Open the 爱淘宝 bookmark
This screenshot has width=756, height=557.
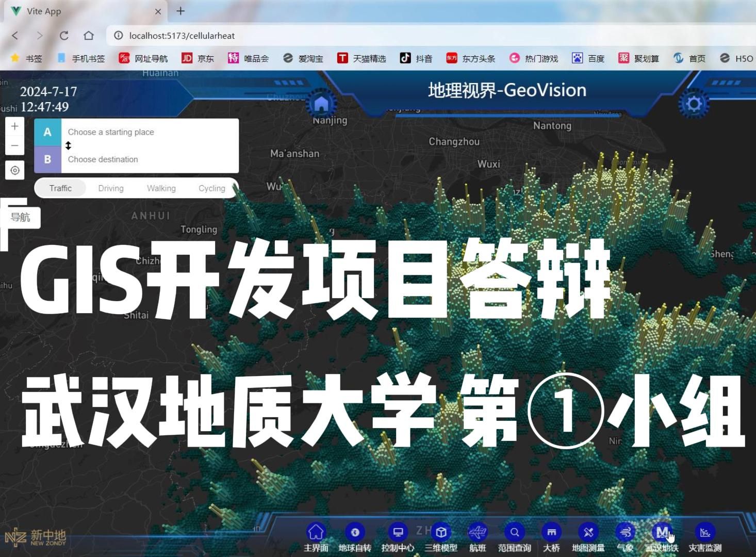pyautogui.click(x=303, y=58)
